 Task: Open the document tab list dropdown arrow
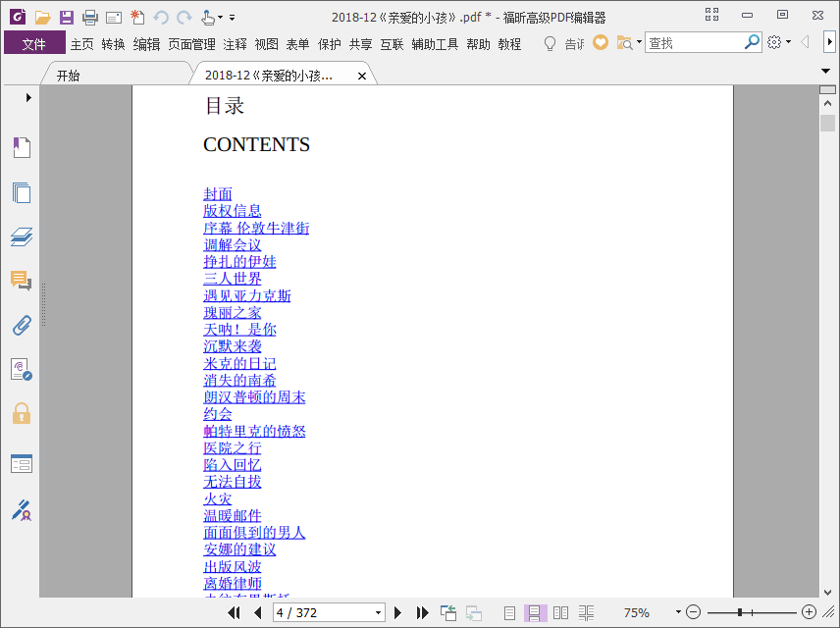[825, 71]
